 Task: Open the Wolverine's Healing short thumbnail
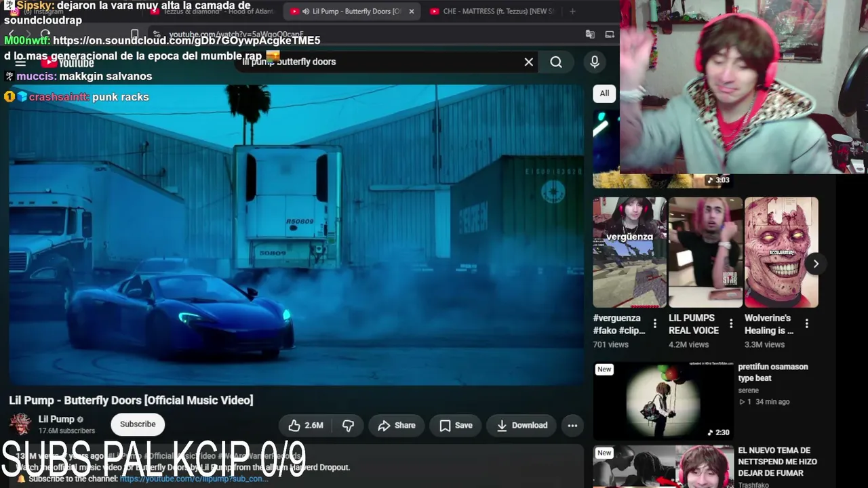click(781, 252)
